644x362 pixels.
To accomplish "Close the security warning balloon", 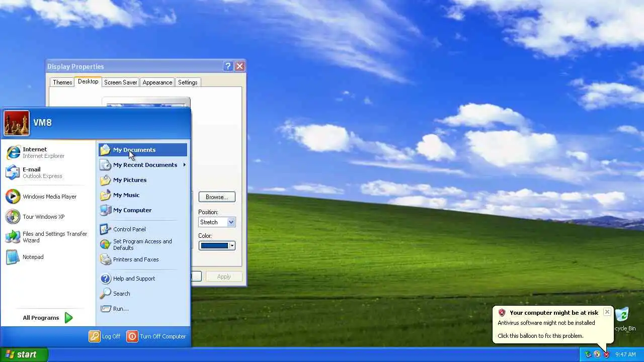I will point(607,312).
